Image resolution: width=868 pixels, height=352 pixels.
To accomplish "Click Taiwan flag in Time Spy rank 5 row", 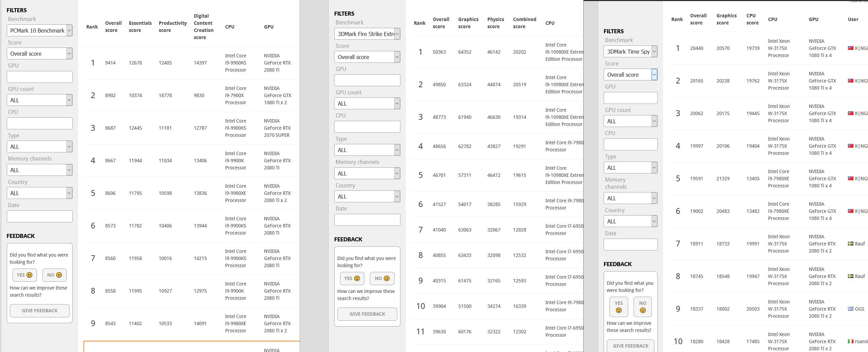I will tap(851, 179).
